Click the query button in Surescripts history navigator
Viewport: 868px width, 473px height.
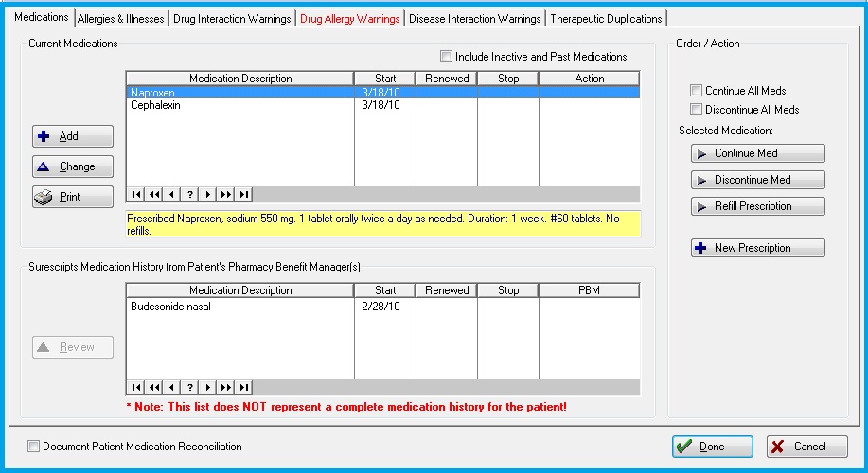[190, 387]
